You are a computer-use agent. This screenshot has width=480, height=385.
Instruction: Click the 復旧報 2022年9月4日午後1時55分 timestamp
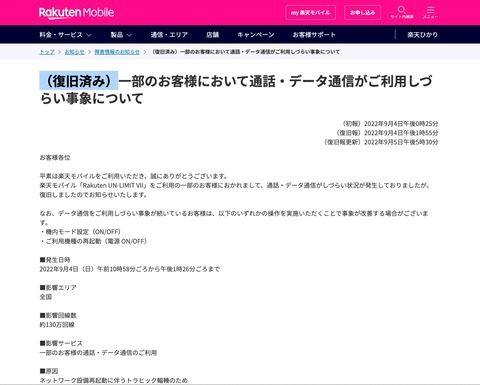(x=386, y=133)
